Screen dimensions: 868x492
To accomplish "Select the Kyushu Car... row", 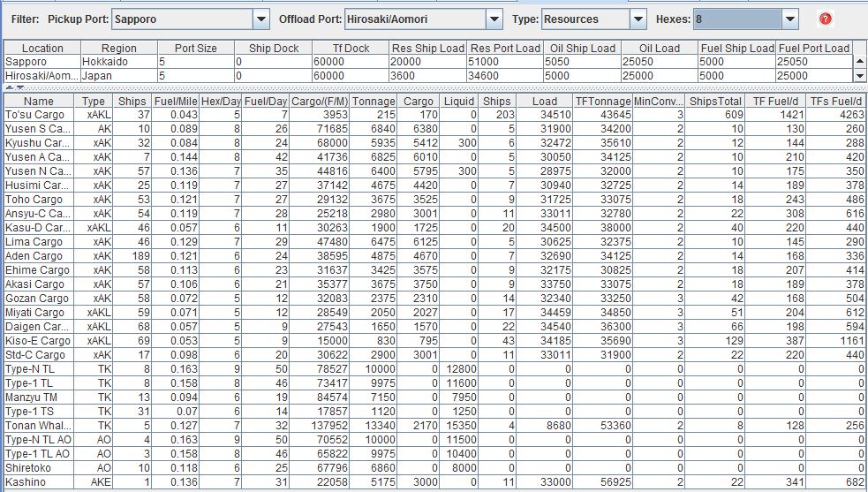I will (435, 143).
